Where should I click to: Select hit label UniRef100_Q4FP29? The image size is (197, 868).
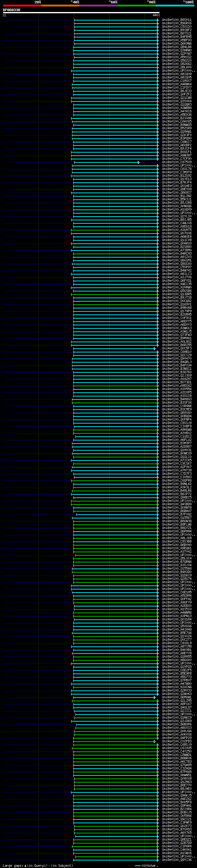177,738
